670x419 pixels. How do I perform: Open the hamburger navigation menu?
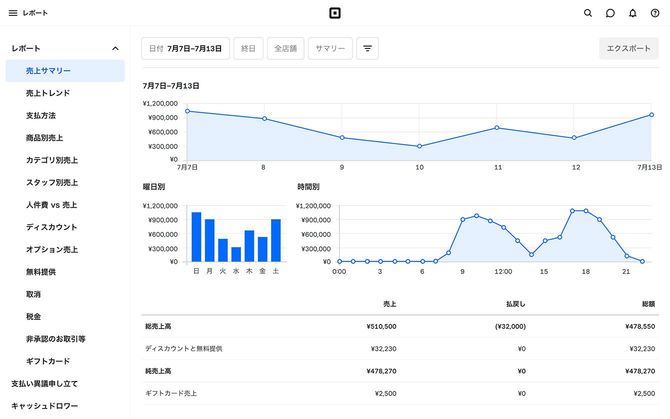tap(13, 13)
